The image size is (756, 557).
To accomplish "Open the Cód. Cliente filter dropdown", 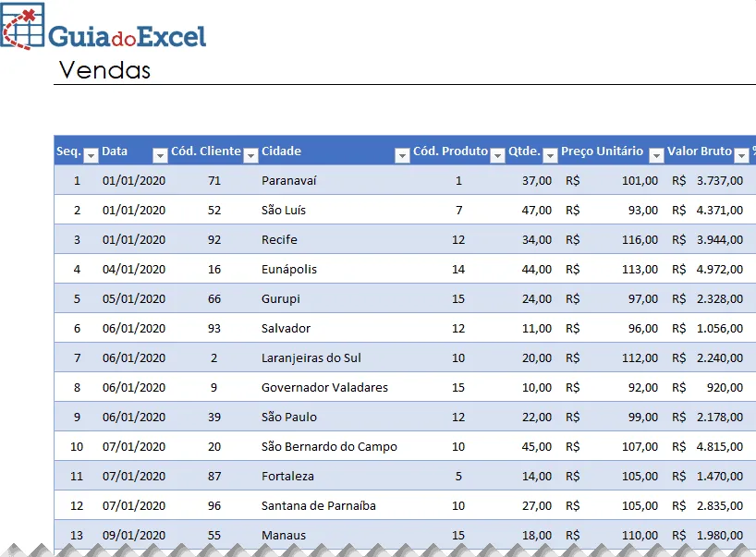I will 250,155.
